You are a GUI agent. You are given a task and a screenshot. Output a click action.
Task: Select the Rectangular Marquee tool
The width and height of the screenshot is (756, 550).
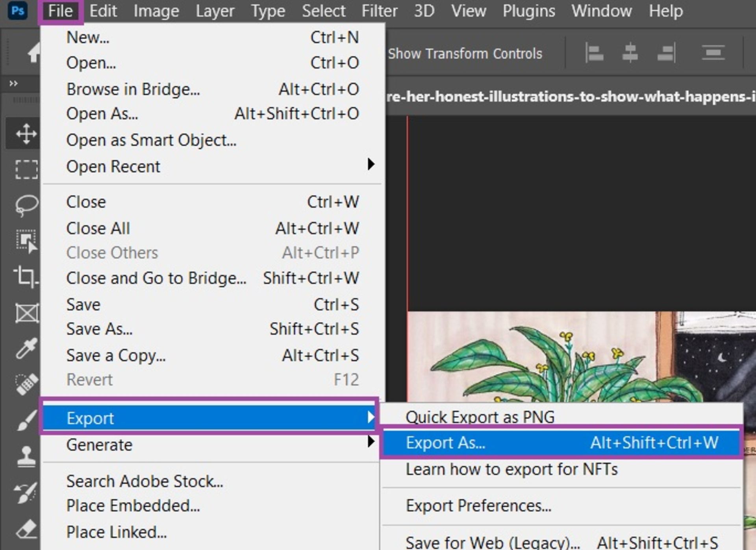click(26, 169)
